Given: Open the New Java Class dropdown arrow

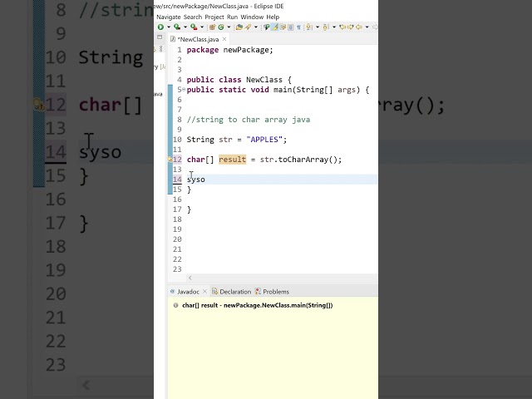Looking at the screenshot, I should point(229,27).
